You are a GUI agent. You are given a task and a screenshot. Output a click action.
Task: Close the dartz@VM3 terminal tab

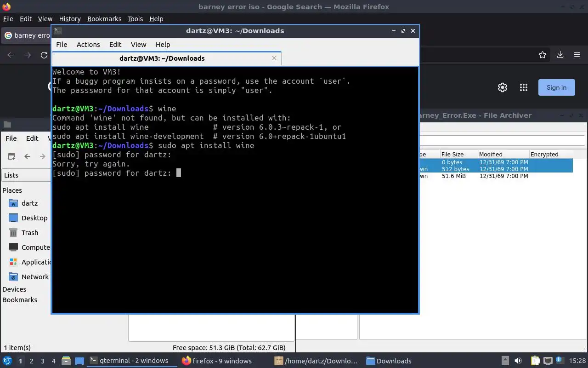coord(274,58)
